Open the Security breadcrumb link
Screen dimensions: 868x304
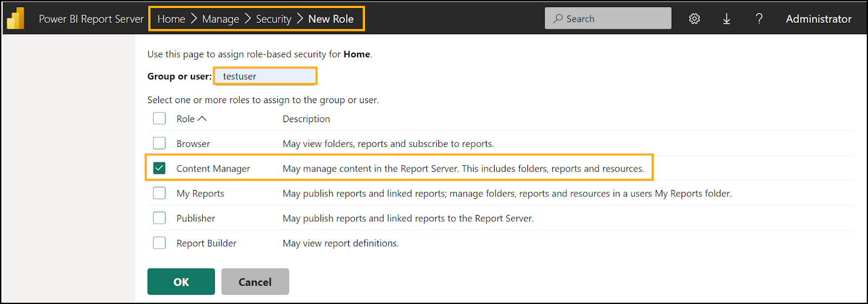coord(273,19)
